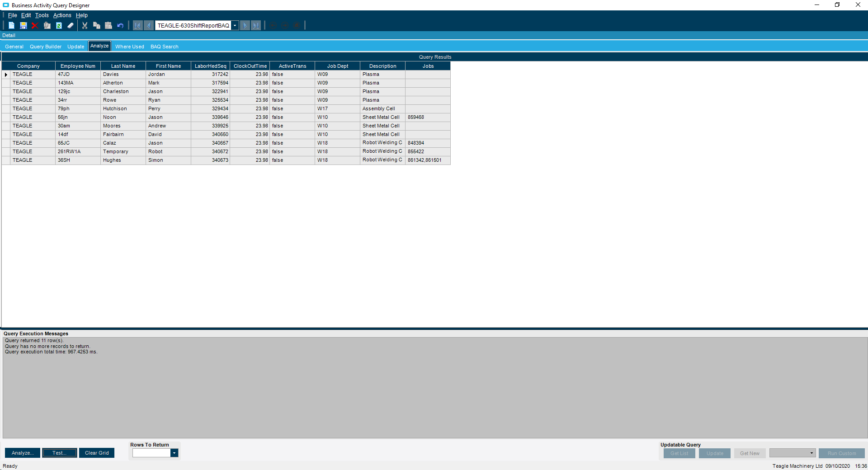
Task: Click the Job Dept column header
Action: tap(338, 66)
